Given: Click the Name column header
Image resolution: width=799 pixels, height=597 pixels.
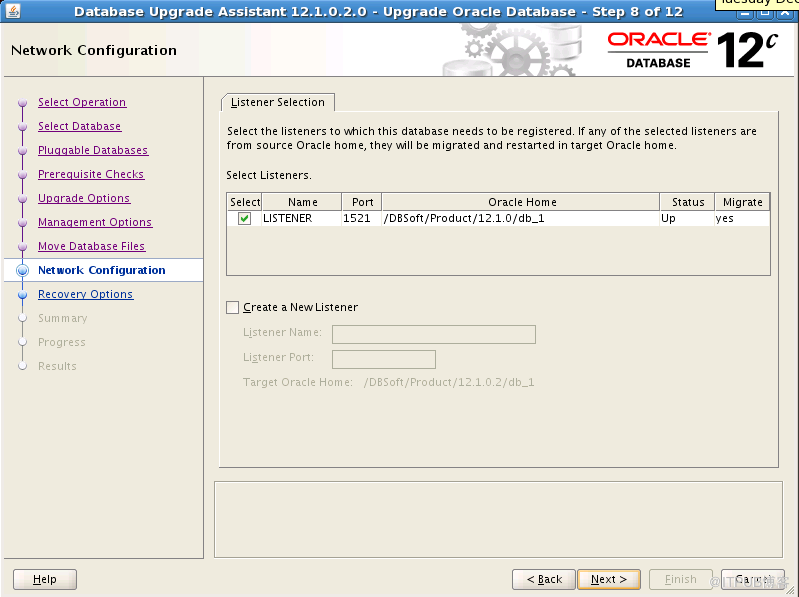Looking at the screenshot, I should [302, 202].
